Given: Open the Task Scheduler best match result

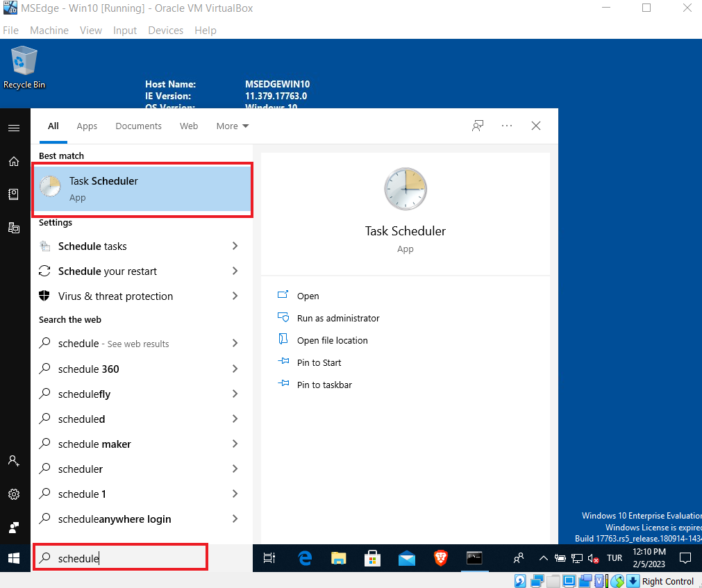Looking at the screenshot, I should tap(142, 189).
